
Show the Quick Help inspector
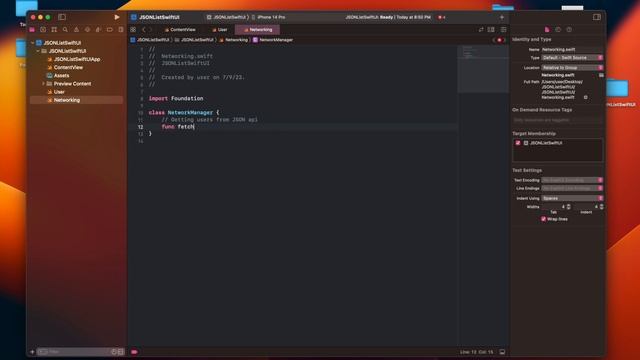569,30
